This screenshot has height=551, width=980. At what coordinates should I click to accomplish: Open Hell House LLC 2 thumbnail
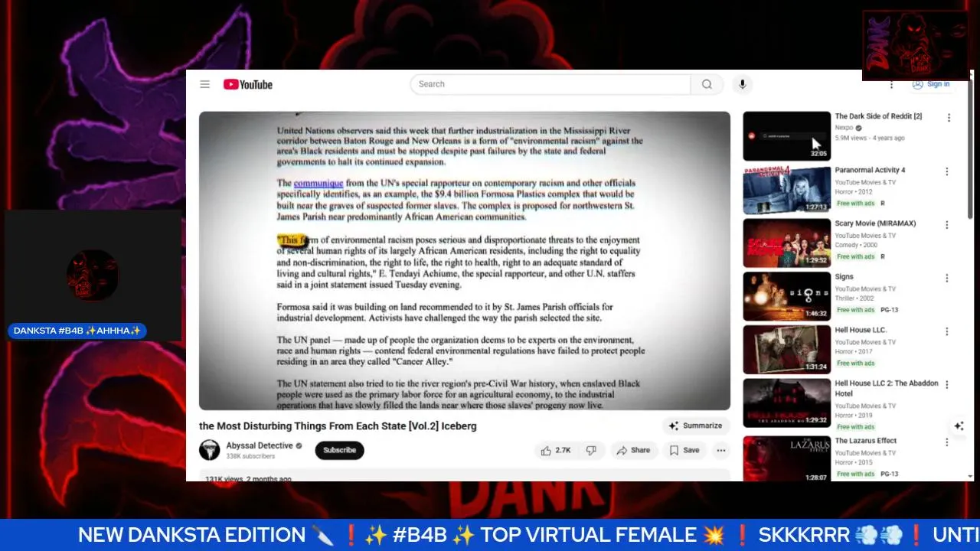[x=786, y=403]
